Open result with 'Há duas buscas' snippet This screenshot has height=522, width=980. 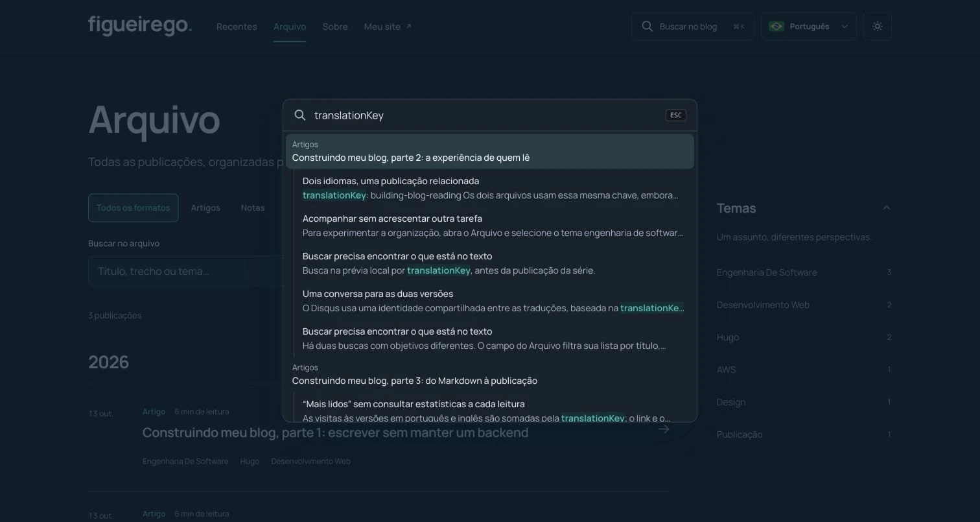490,338
